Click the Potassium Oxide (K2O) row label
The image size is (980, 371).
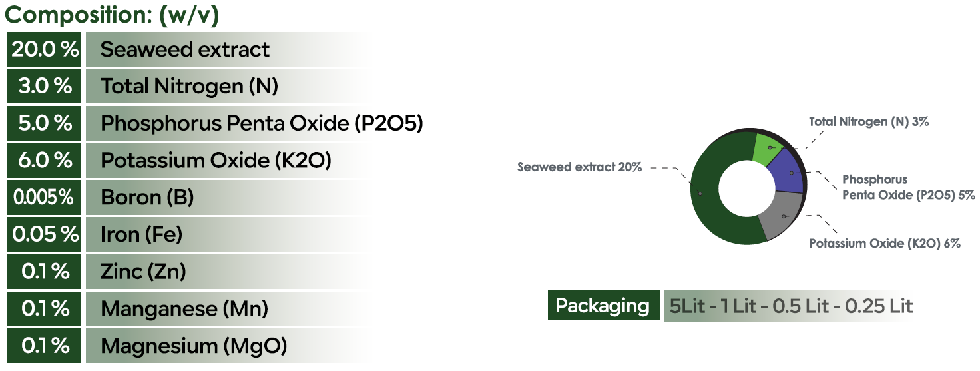[x=216, y=161]
